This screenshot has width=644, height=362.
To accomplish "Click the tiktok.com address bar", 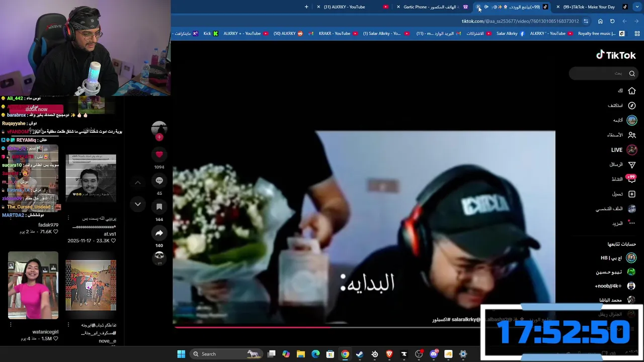I will (520, 21).
